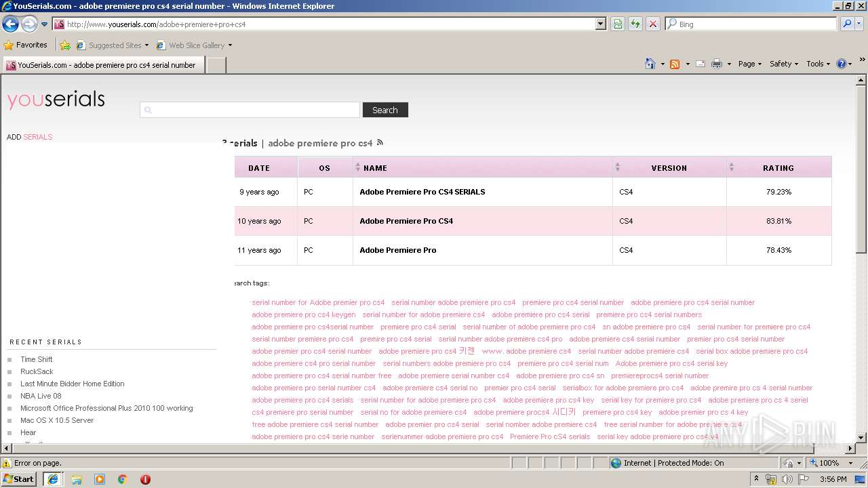
Task: Click the Bing search magnifier button
Action: [847, 24]
